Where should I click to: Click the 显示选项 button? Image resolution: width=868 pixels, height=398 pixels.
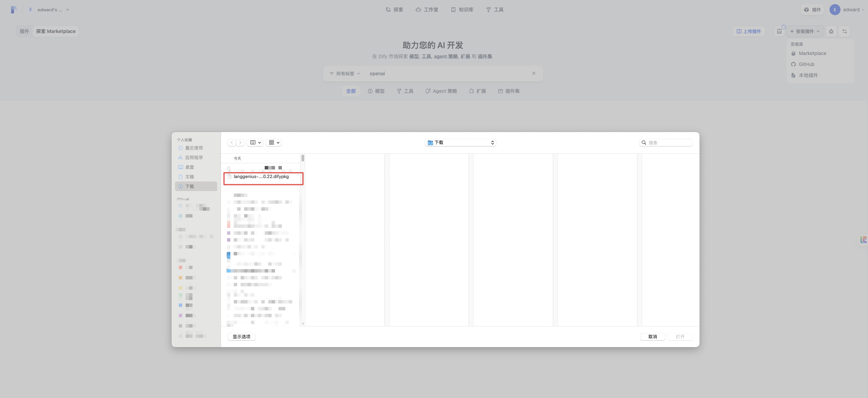coord(242,337)
